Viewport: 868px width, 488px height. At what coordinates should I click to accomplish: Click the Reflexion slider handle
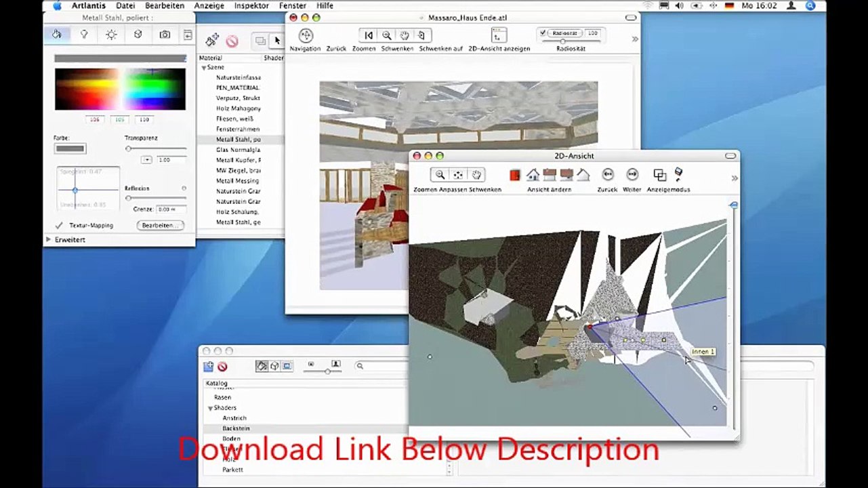(128, 198)
